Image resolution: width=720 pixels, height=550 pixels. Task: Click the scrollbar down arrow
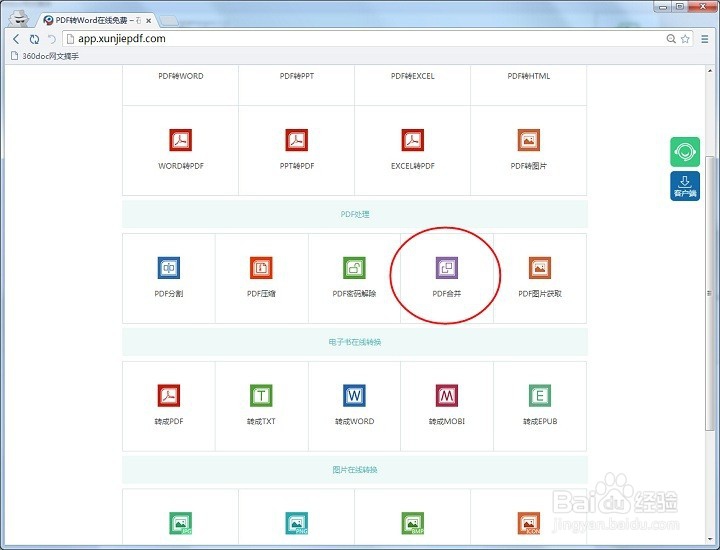coord(710,539)
